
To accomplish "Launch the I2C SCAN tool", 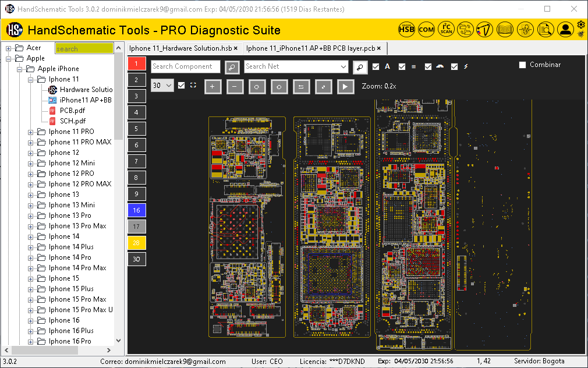I will tap(445, 30).
